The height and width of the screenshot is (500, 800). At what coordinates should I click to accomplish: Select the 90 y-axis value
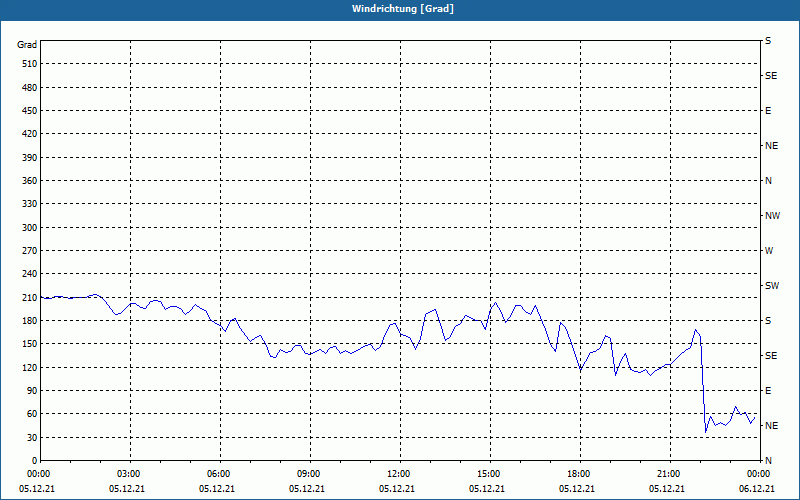coord(32,390)
